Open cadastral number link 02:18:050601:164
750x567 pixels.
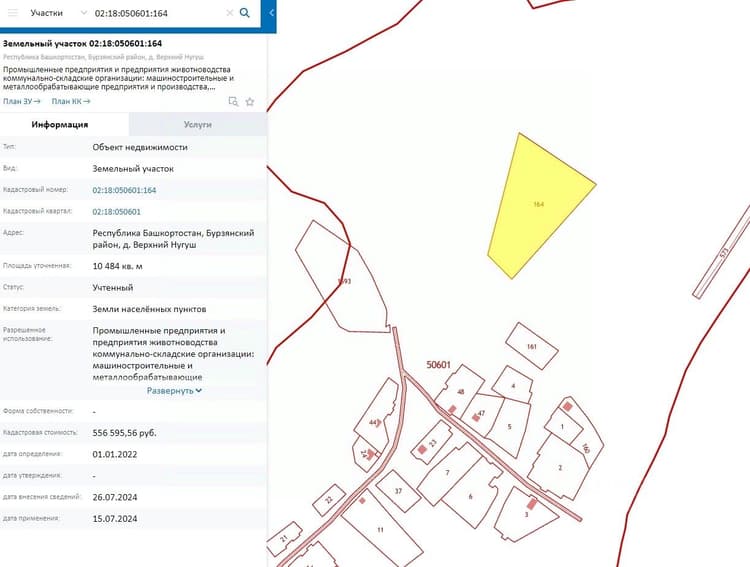tap(124, 190)
